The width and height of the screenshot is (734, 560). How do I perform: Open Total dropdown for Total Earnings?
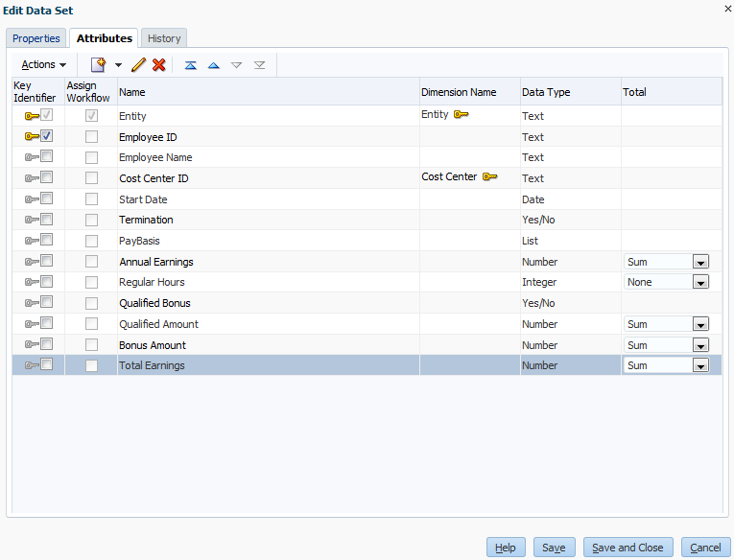coord(700,366)
